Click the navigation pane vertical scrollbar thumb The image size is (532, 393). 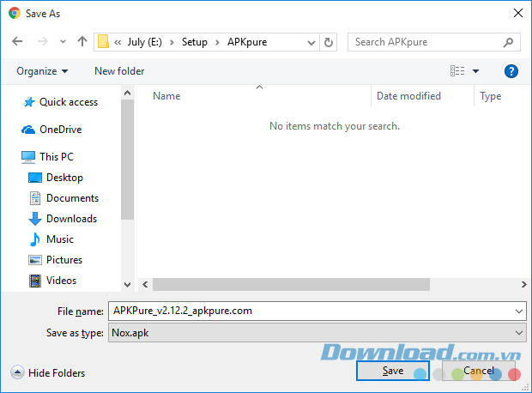128,160
